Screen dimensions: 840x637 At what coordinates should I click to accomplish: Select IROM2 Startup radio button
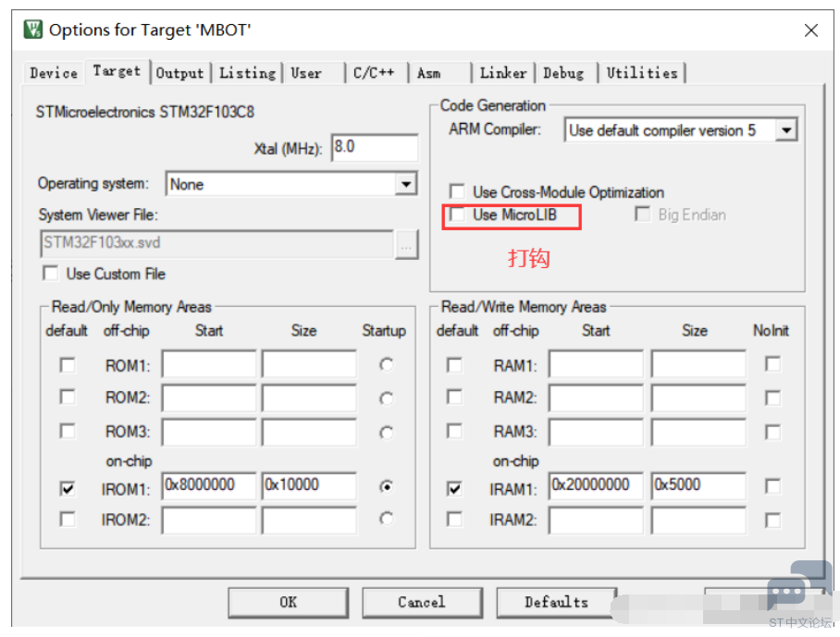click(387, 518)
